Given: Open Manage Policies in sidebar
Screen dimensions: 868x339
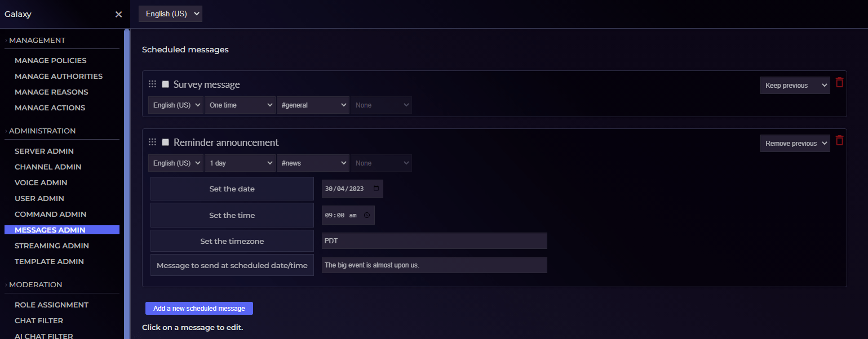Looking at the screenshot, I should pos(51,60).
